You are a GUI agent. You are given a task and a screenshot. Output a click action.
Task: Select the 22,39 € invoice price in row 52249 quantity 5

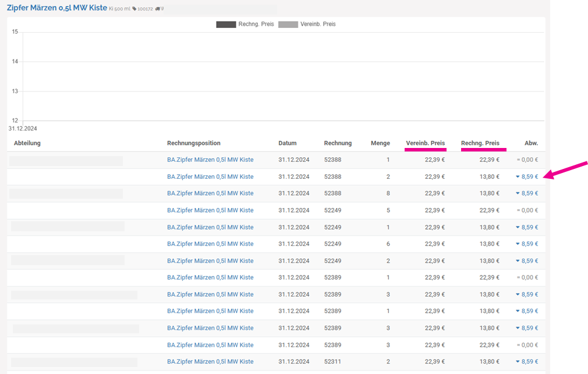coord(490,210)
